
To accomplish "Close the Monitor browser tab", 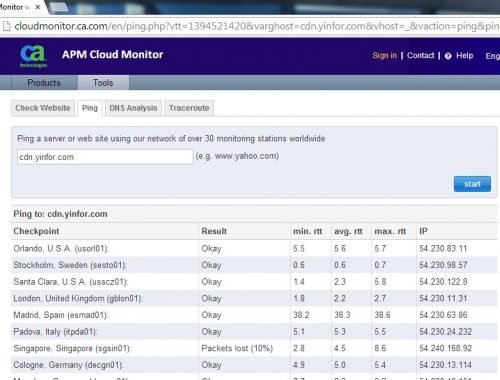I will [38, 7].
